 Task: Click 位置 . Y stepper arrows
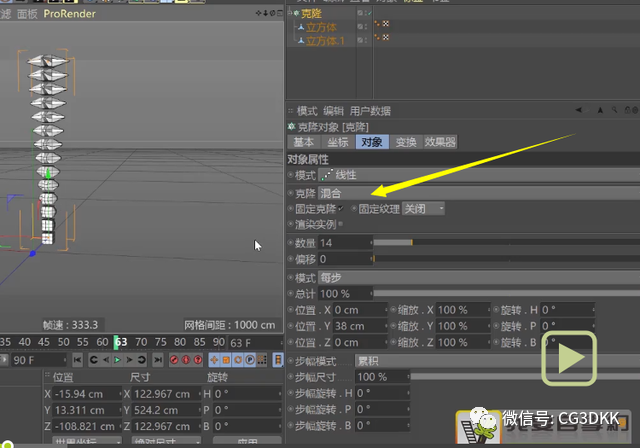click(386, 326)
